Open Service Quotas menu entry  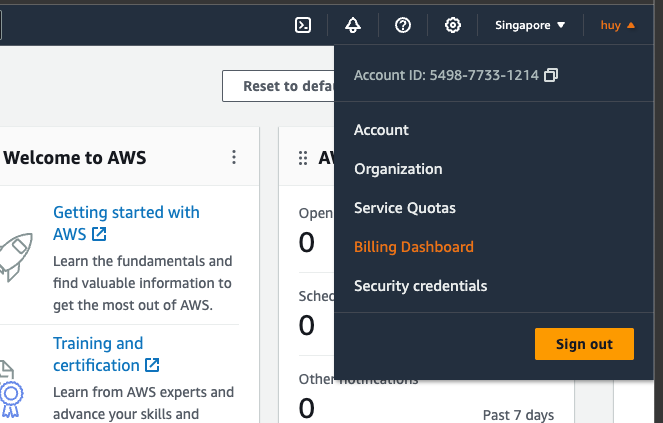click(x=404, y=208)
